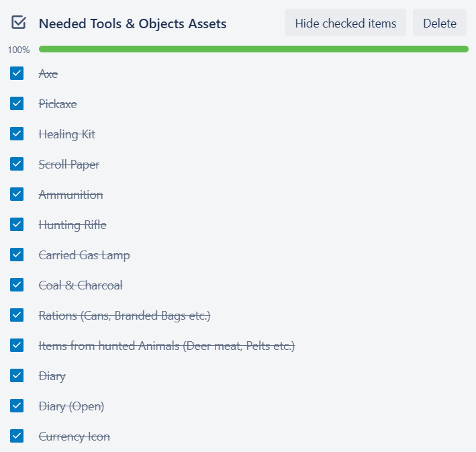Uncheck the Axe checkbox

pos(17,73)
